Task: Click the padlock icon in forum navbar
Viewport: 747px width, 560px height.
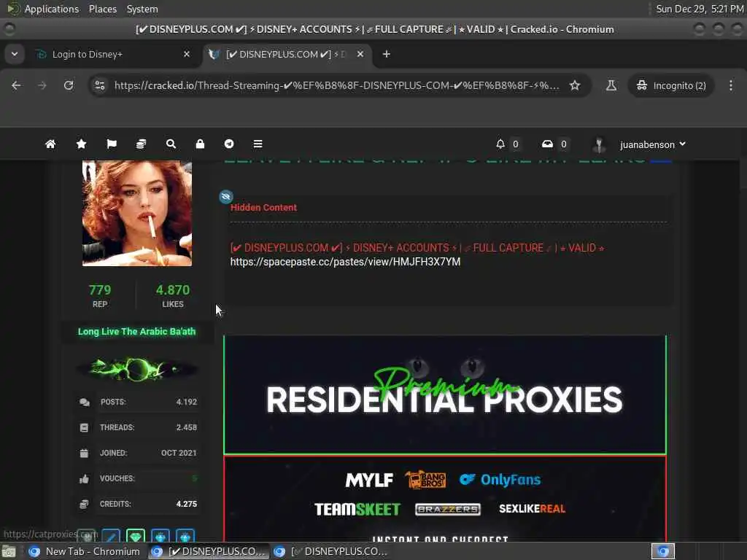Action: (200, 144)
